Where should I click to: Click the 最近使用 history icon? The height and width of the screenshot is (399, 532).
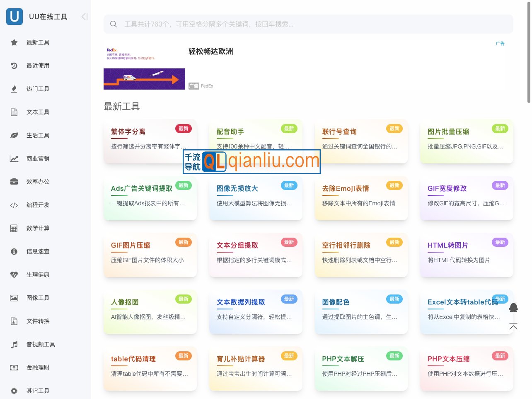point(14,66)
